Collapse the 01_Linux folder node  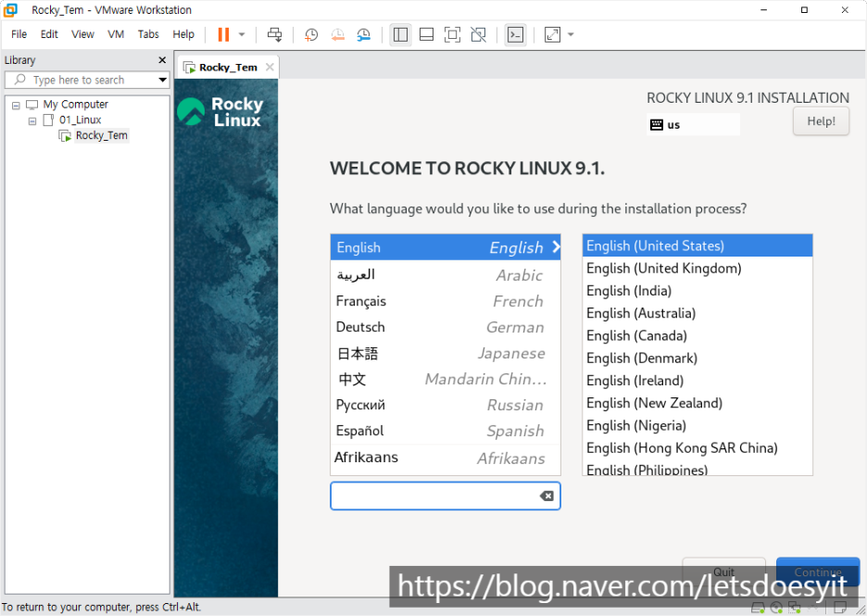tap(32, 120)
